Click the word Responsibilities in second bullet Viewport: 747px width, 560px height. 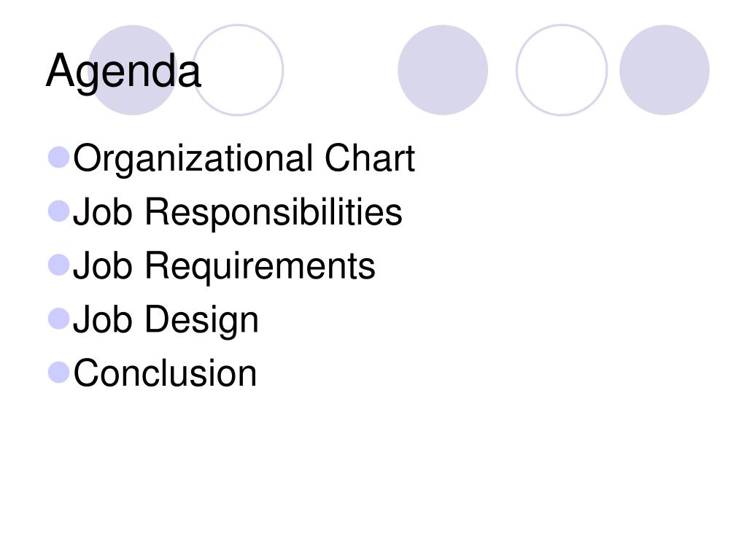(274, 212)
